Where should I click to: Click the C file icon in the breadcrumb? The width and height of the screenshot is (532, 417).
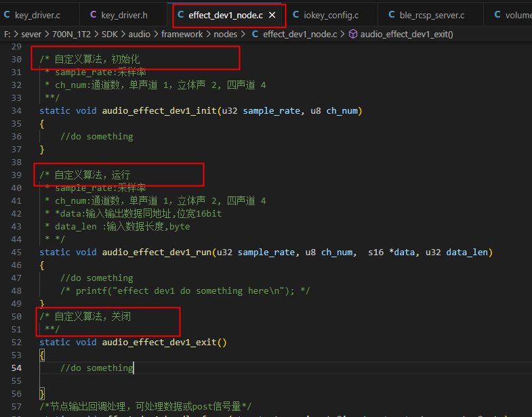point(255,35)
